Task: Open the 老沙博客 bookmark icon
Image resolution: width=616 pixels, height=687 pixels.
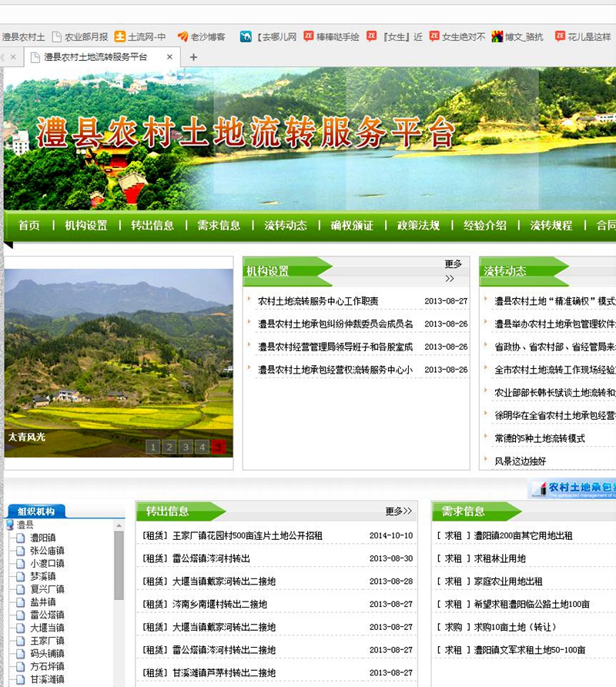Action: [x=182, y=36]
